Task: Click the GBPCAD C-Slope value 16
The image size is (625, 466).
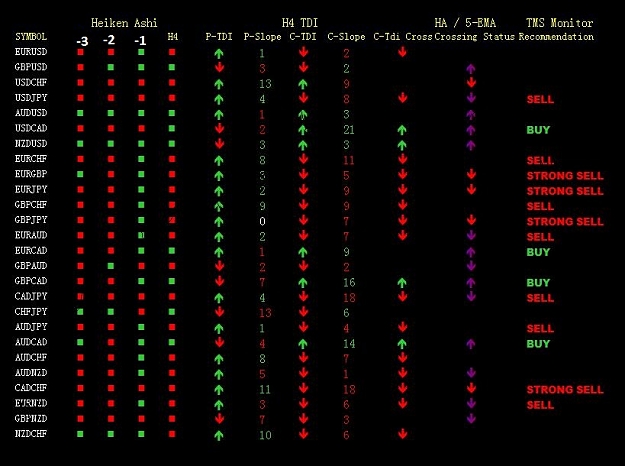Action: pyautogui.click(x=349, y=283)
